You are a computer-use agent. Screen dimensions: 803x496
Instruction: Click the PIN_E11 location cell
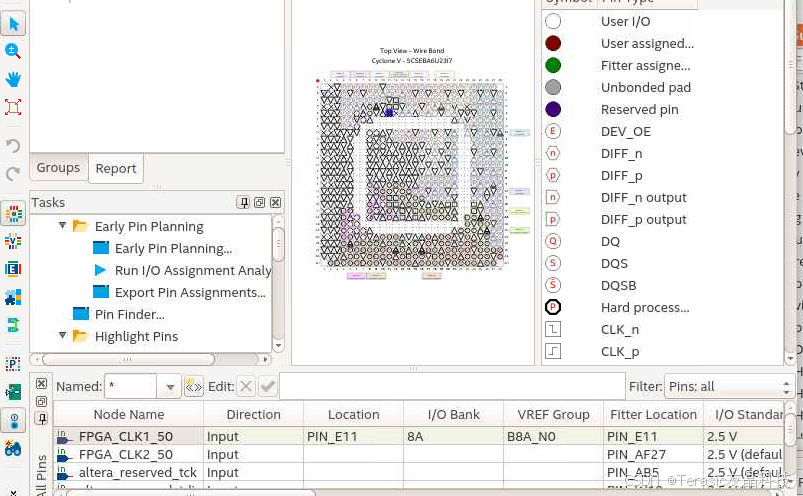(353, 436)
